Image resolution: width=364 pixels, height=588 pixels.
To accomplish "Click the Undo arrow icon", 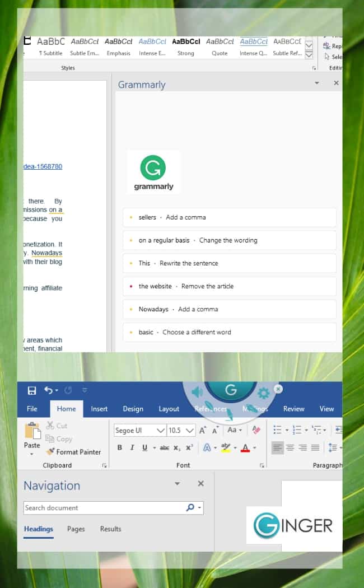I will click(x=48, y=390).
